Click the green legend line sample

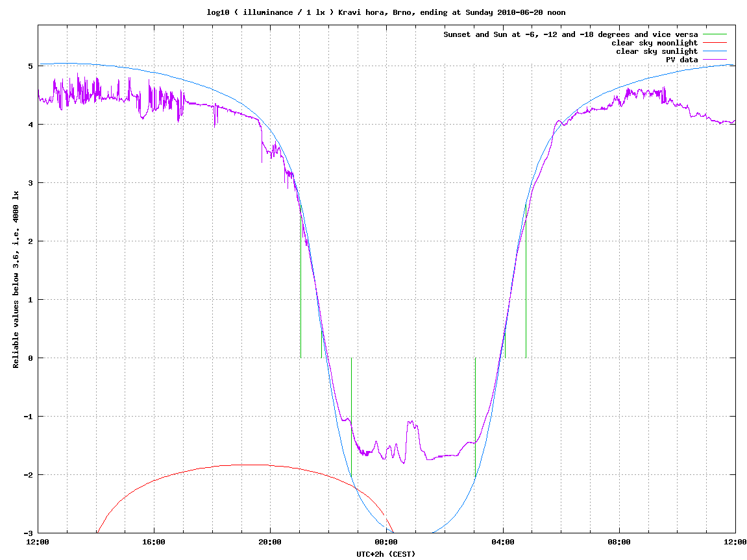[715, 34]
